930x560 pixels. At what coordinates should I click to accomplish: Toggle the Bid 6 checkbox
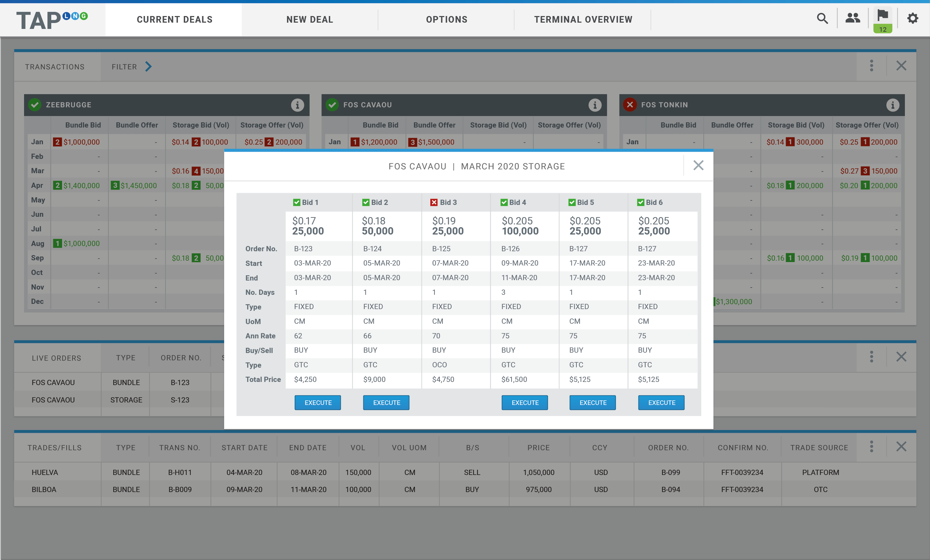[x=641, y=202]
